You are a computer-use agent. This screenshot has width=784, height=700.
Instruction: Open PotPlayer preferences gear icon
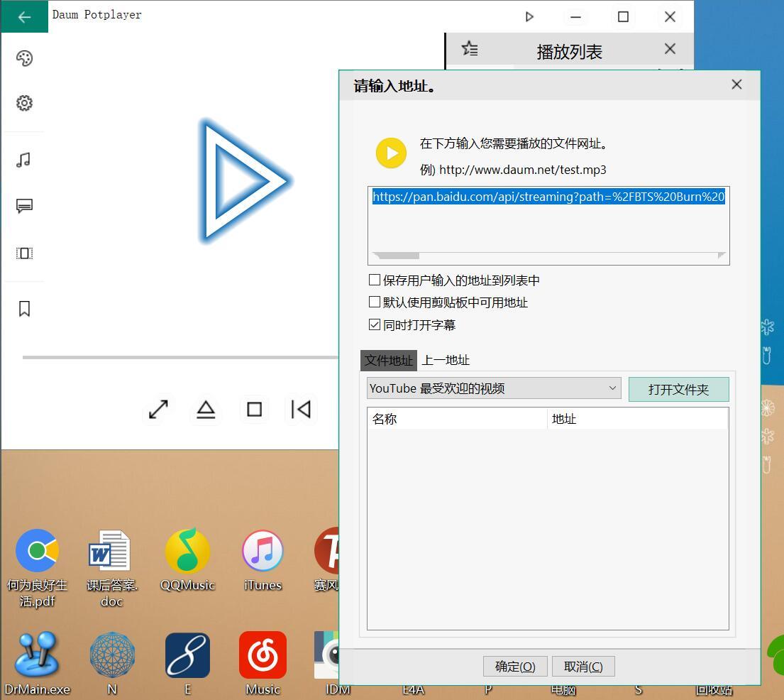[x=25, y=103]
